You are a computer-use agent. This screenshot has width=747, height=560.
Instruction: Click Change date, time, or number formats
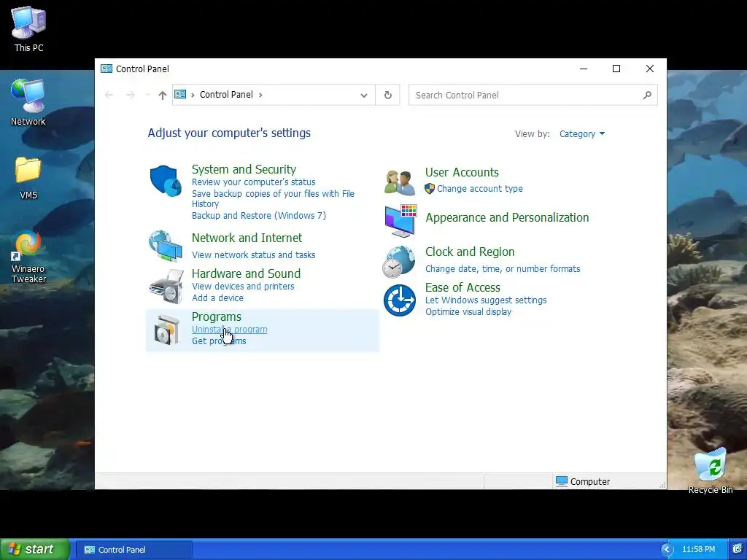coord(503,268)
